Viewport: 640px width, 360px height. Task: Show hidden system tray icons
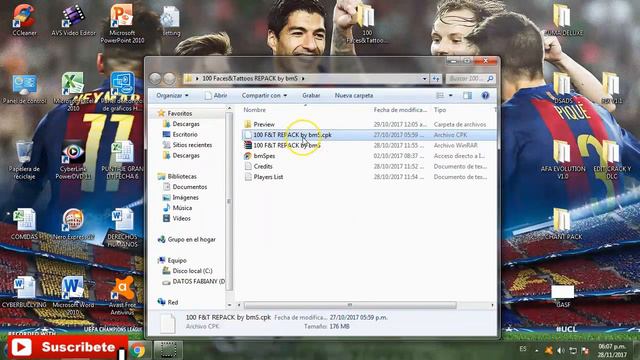tap(537, 350)
